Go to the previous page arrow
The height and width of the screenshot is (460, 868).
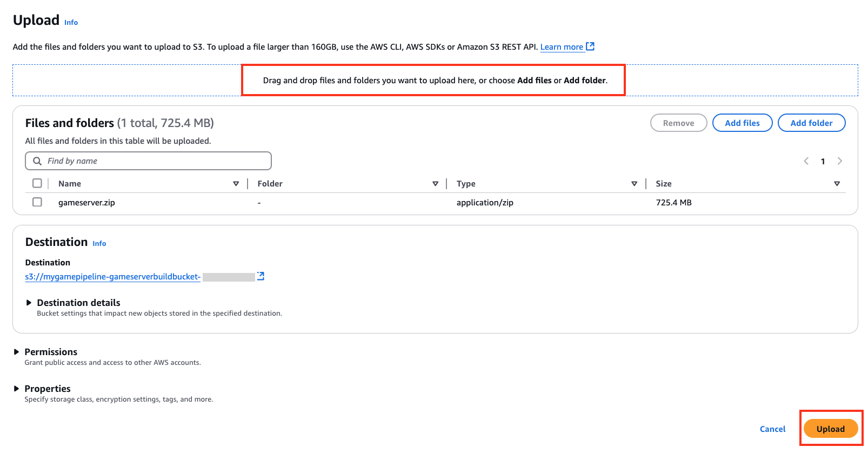point(806,161)
